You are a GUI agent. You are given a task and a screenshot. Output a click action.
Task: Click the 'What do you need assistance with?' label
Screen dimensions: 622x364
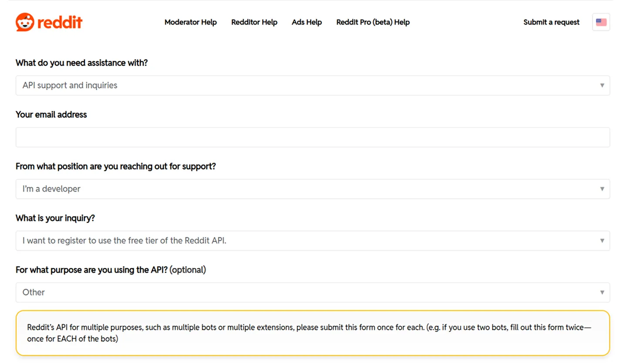pyautogui.click(x=82, y=63)
